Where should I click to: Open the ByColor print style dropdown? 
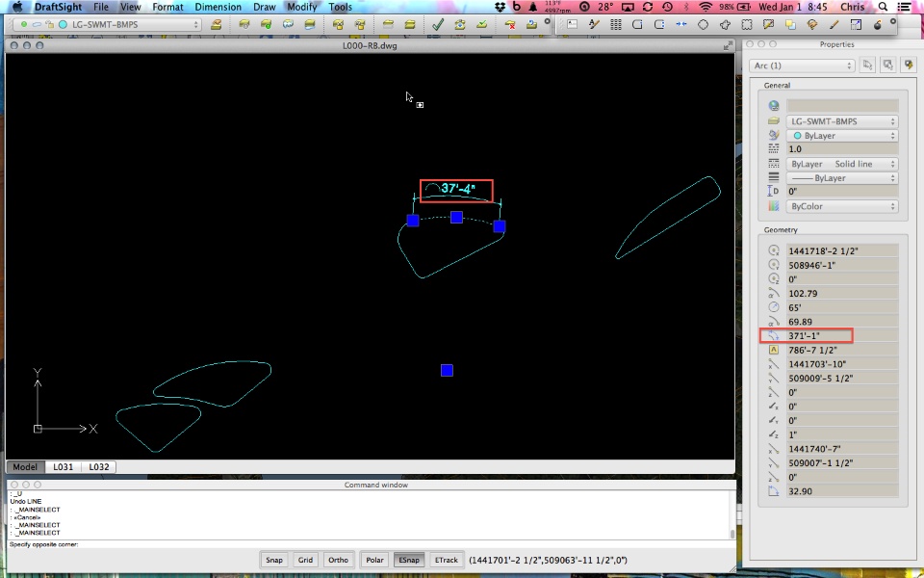tap(842, 206)
